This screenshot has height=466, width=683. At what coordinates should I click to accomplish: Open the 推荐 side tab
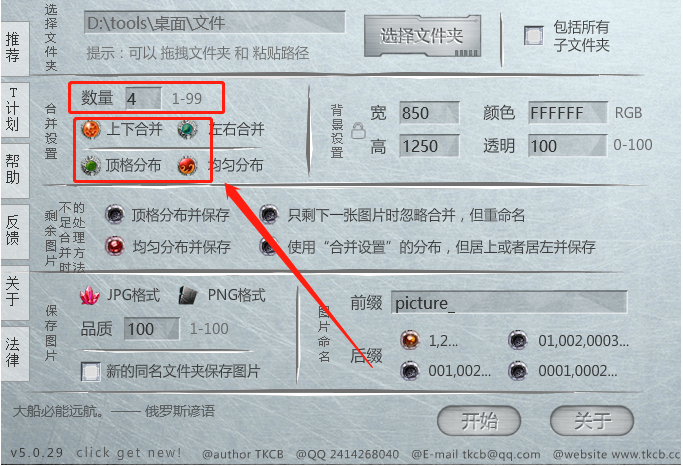14,48
